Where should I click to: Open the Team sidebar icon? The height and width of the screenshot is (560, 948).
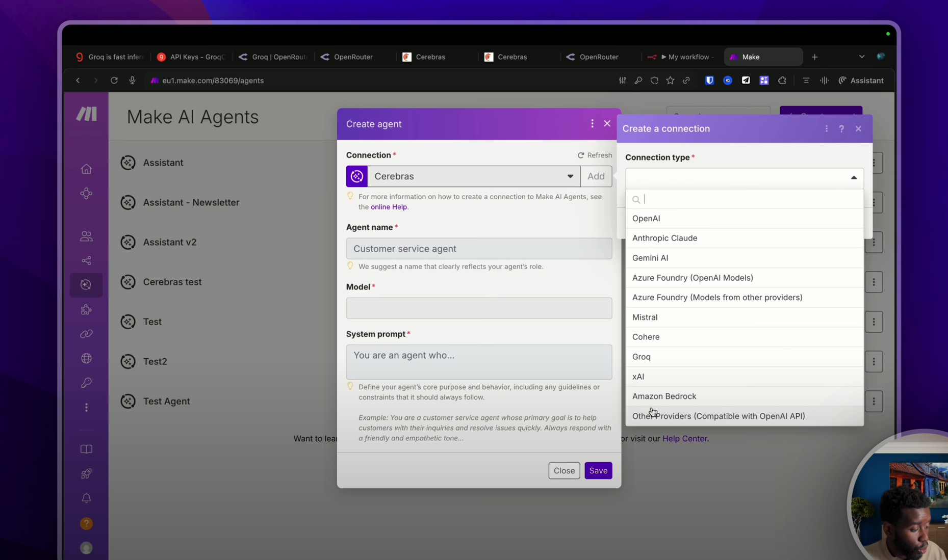pyautogui.click(x=86, y=236)
